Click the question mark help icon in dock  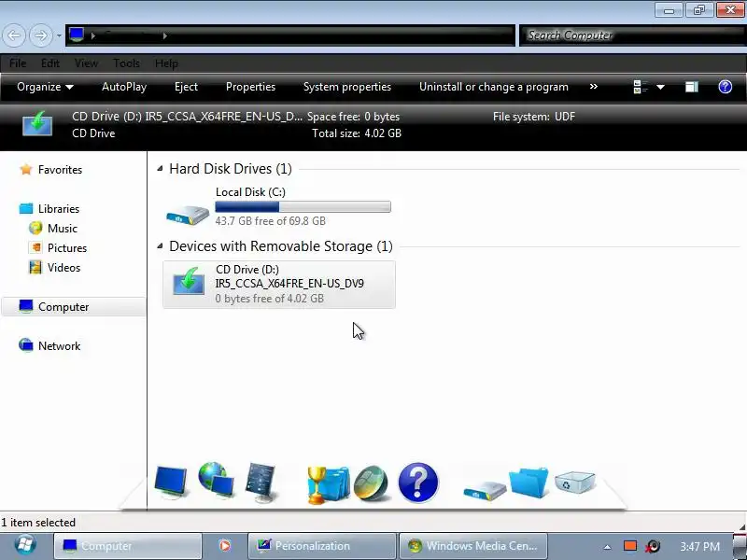[x=417, y=483]
